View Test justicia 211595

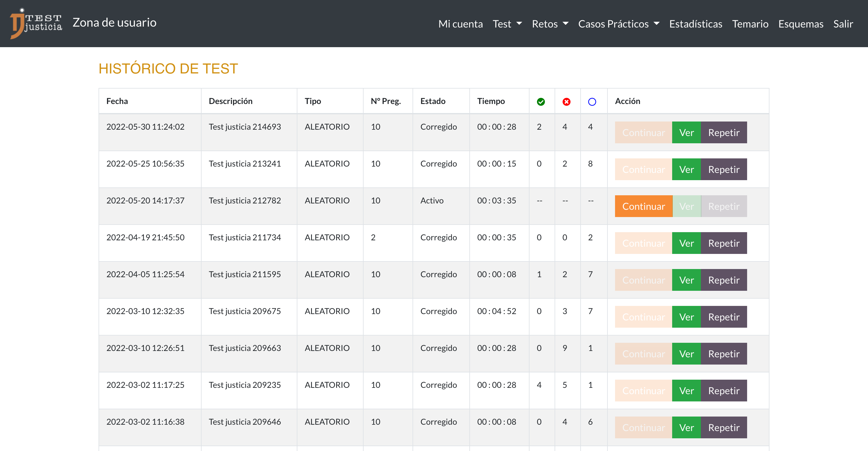click(686, 280)
